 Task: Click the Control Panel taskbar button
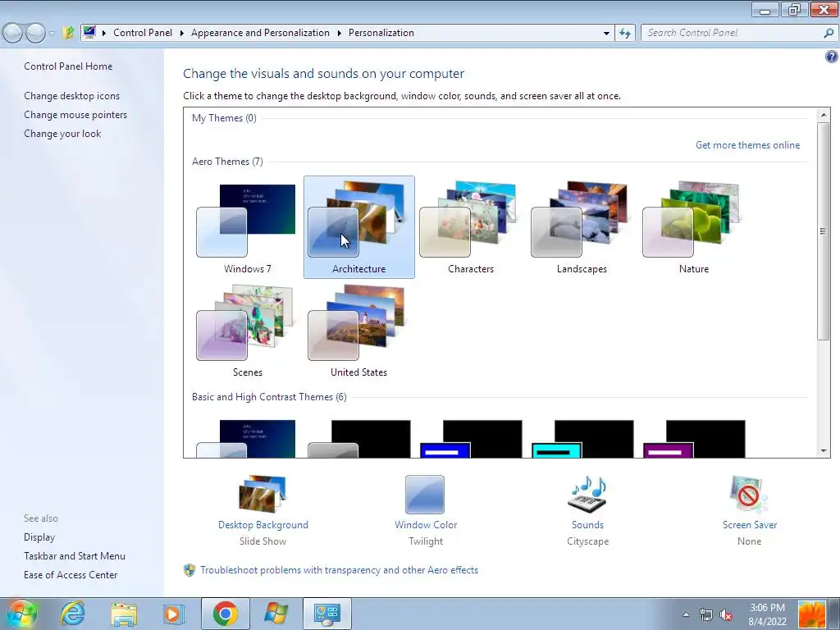[x=327, y=614]
